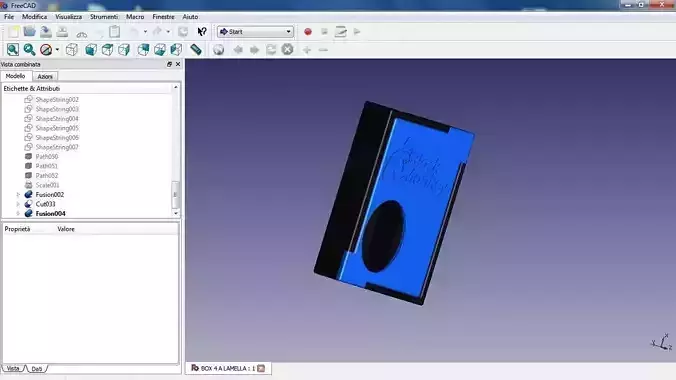Expand the Fusion004 tree node
The height and width of the screenshot is (380, 676).
coord(18,214)
